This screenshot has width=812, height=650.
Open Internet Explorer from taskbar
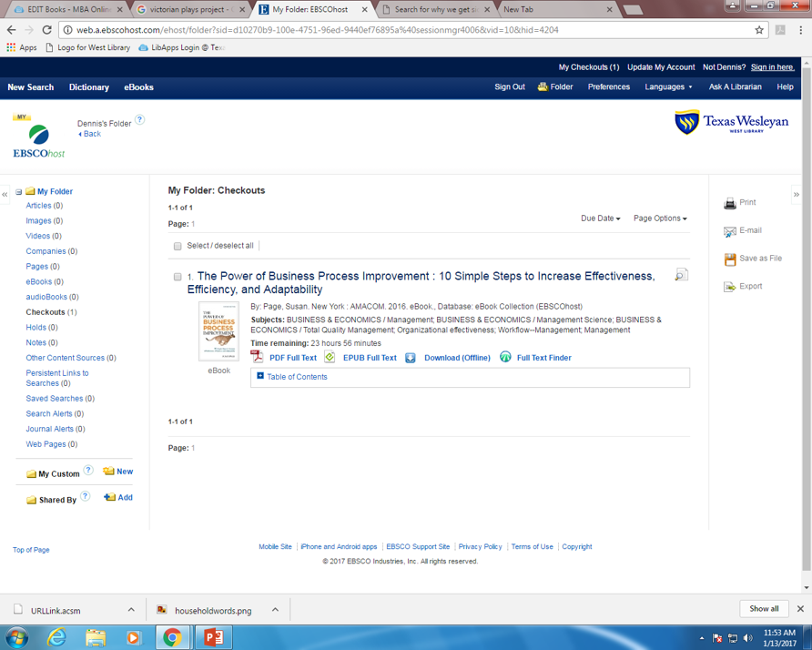tap(56, 637)
